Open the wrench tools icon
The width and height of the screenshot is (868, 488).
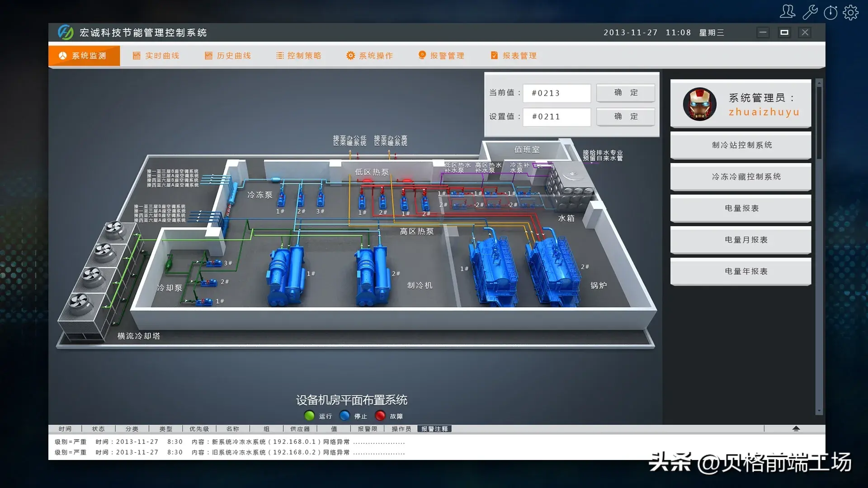point(810,12)
